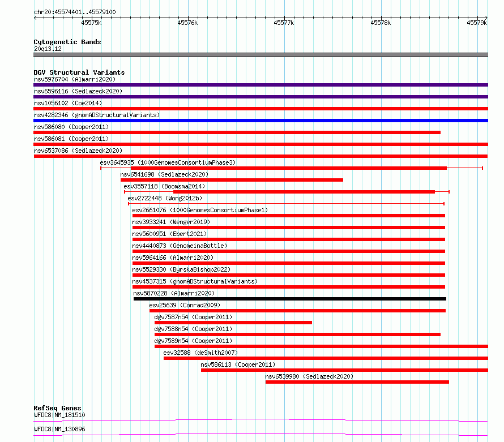Image resolution: width=504 pixels, height=442 pixels.
Task: Click the 20q13.12 cytogenetic band label
Action: pyautogui.click(x=48, y=49)
